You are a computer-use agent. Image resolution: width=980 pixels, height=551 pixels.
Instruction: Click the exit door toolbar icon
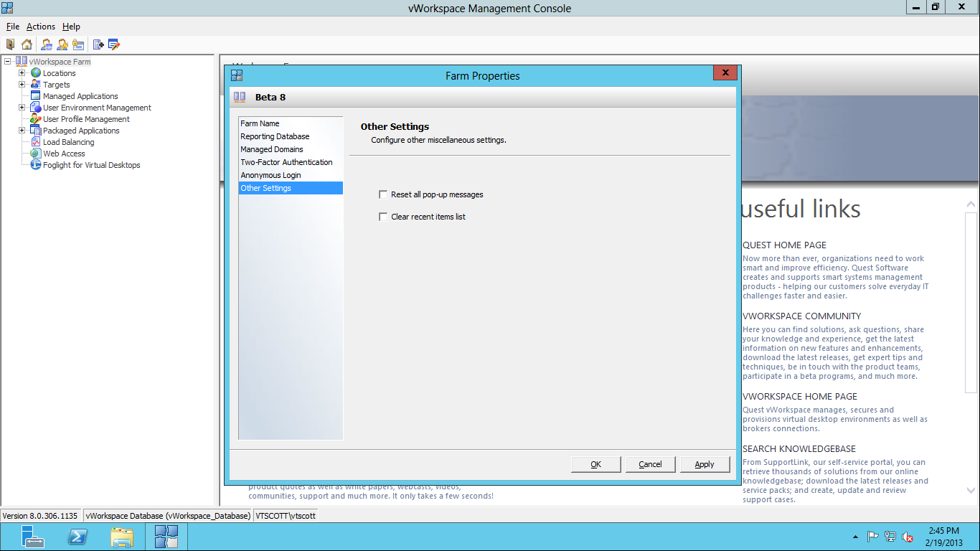coord(10,44)
